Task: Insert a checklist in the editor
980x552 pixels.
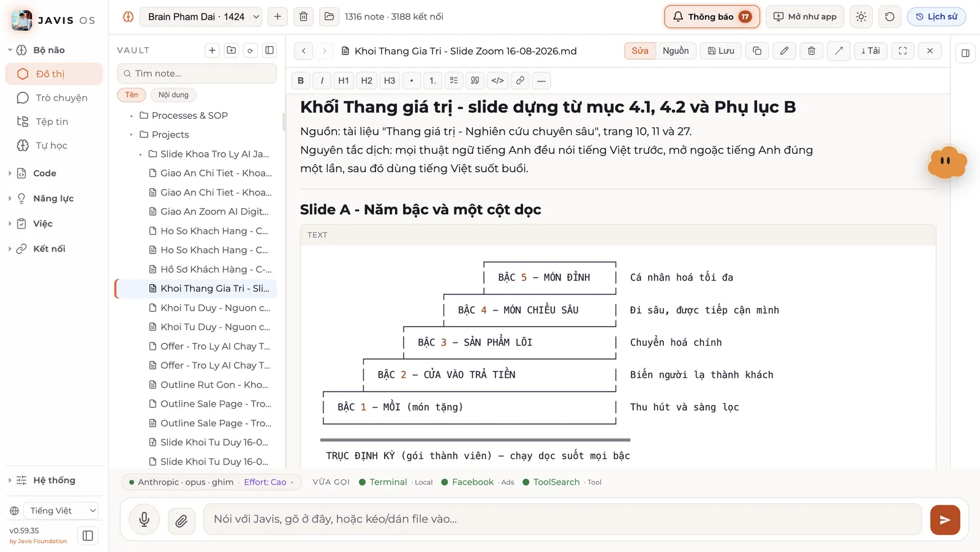Action: pyautogui.click(x=453, y=80)
